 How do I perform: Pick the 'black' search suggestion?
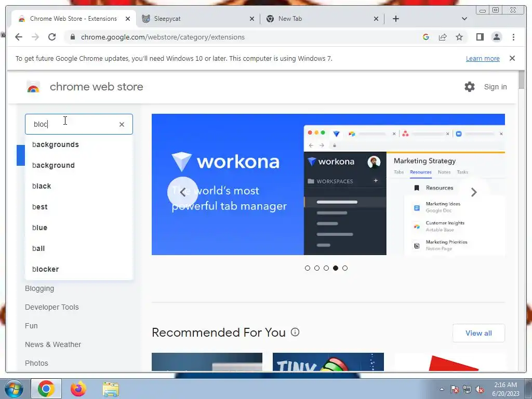79,186
